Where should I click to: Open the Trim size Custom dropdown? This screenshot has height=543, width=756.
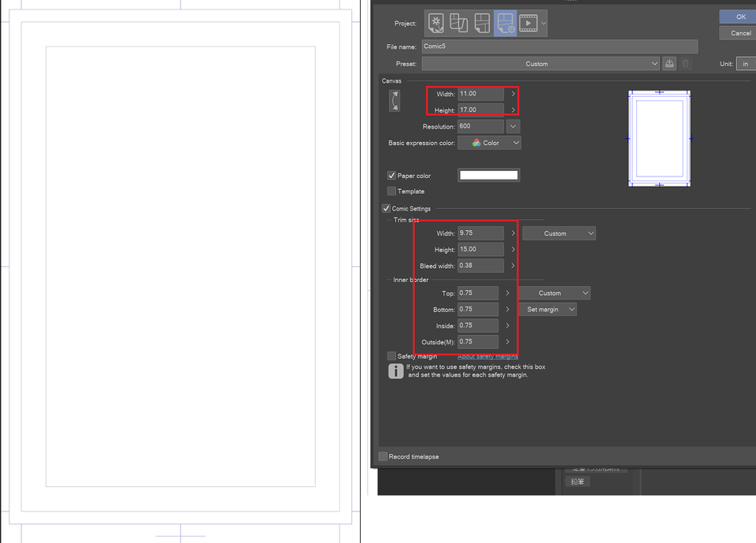[x=559, y=233]
